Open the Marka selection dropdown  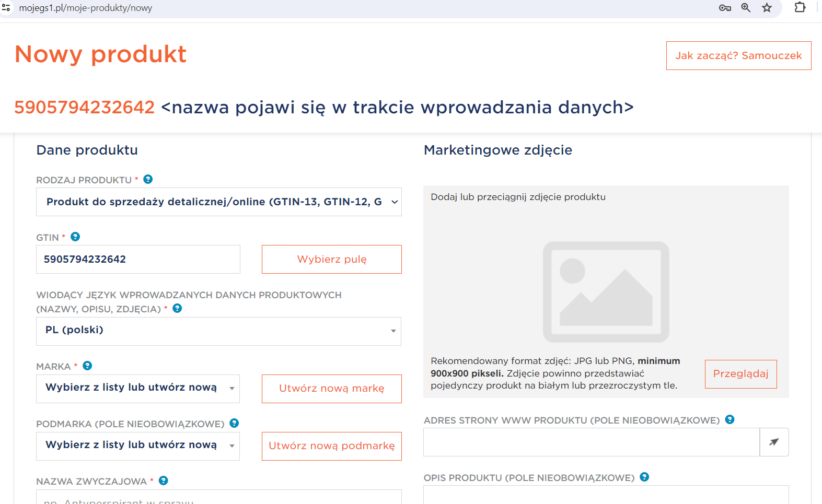click(x=138, y=389)
